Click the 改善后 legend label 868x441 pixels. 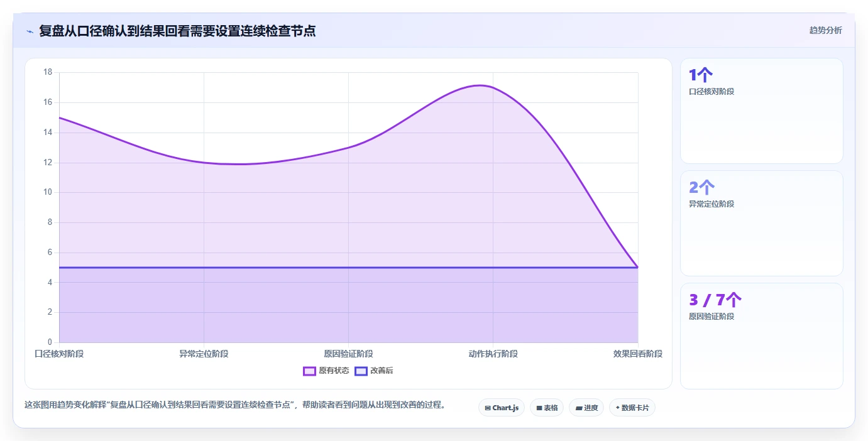(382, 371)
